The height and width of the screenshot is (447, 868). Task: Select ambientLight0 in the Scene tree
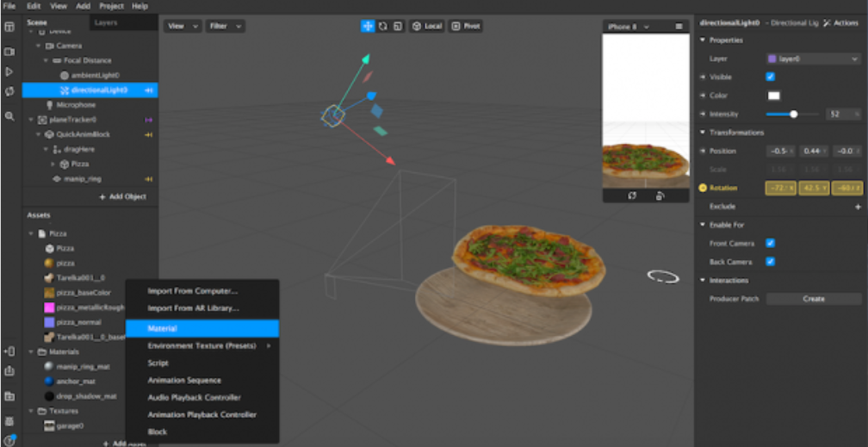click(x=96, y=75)
